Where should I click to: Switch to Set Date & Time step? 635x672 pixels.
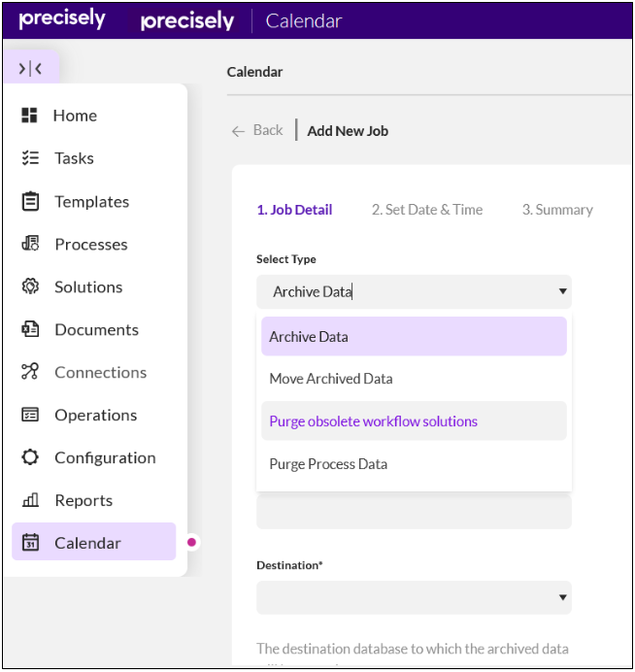click(427, 210)
